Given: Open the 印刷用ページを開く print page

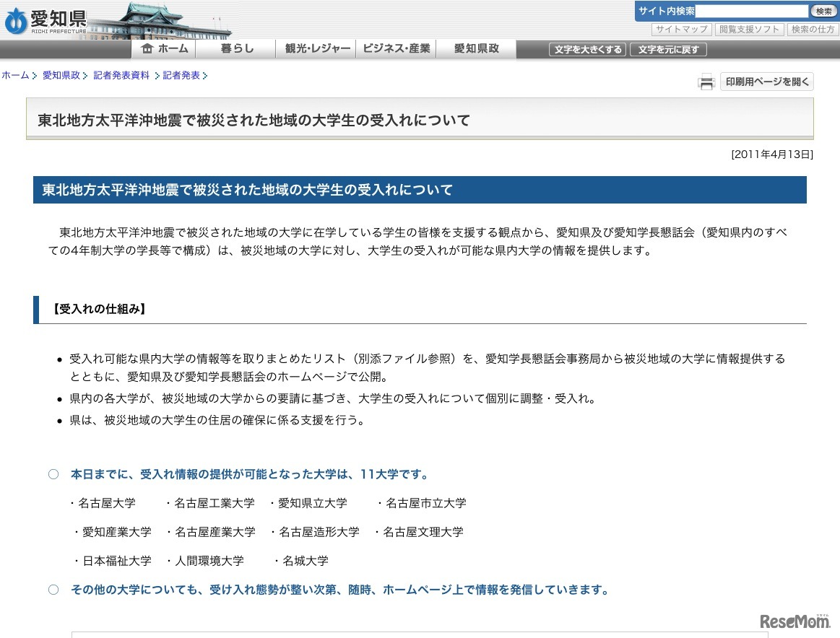Looking at the screenshot, I should (766, 82).
